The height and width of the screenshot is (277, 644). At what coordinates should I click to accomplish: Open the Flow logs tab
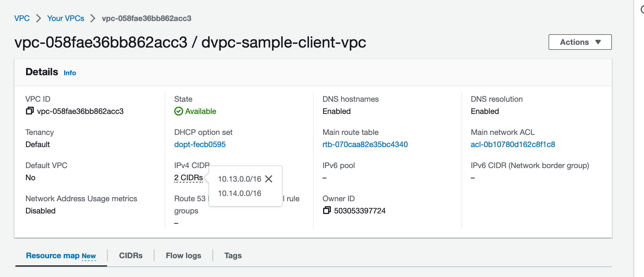[183, 255]
